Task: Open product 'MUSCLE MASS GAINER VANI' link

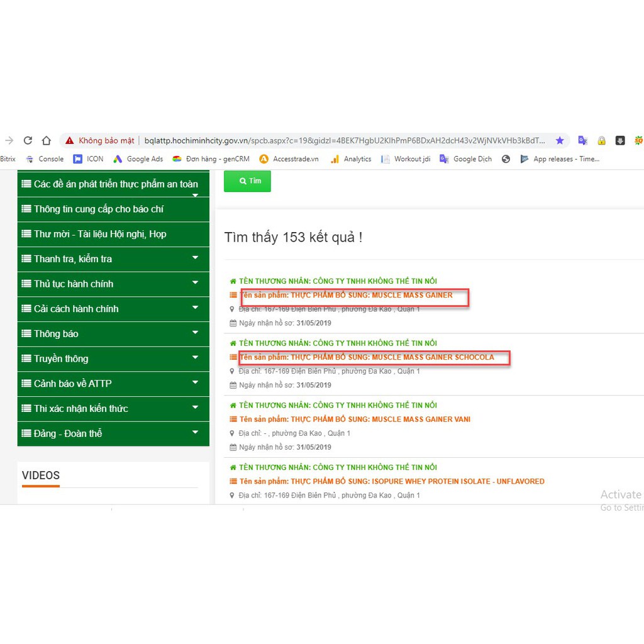Action: [x=355, y=419]
